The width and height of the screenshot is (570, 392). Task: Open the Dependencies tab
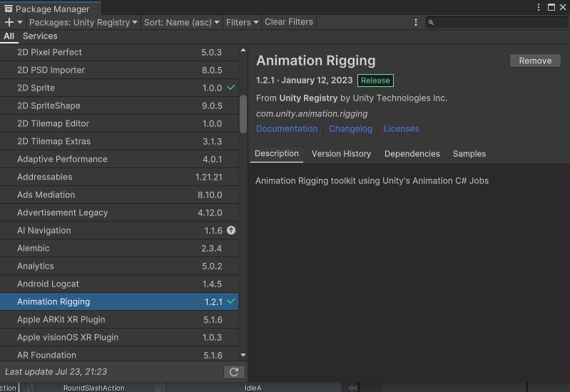[412, 154]
